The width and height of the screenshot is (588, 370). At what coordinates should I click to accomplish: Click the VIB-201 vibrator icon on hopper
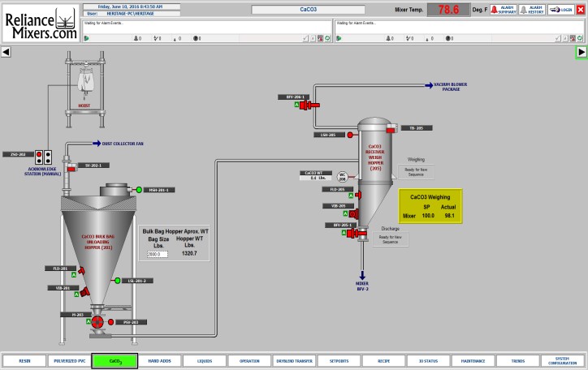coord(83,290)
